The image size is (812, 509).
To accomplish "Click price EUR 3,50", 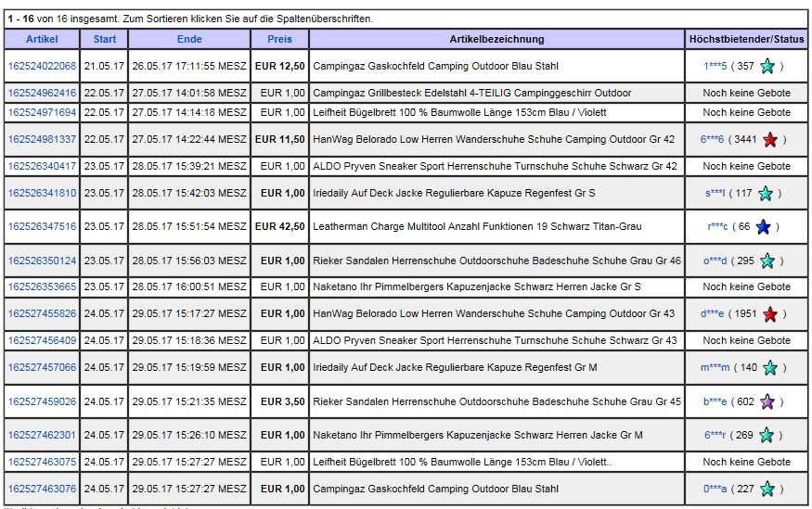I will 283,401.
